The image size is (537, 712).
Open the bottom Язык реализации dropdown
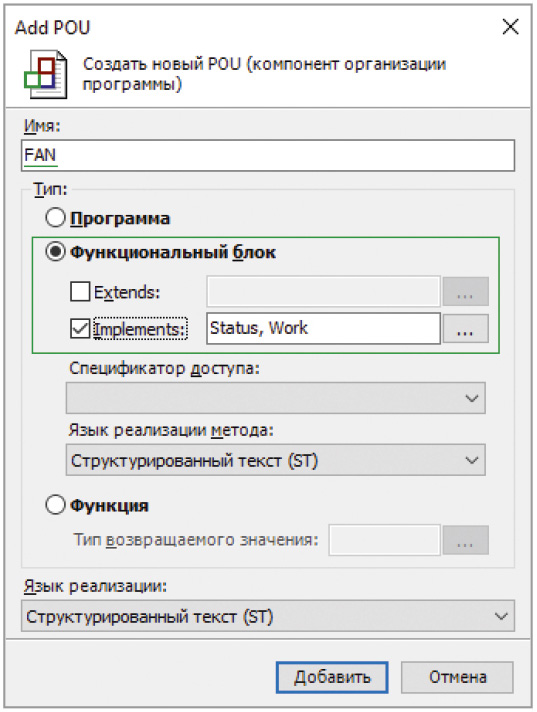[268, 616]
